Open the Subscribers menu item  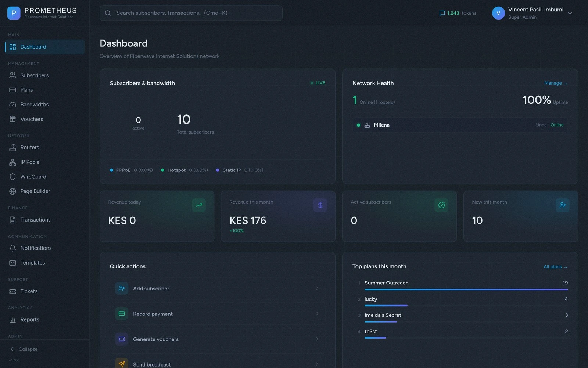tap(34, 75)
